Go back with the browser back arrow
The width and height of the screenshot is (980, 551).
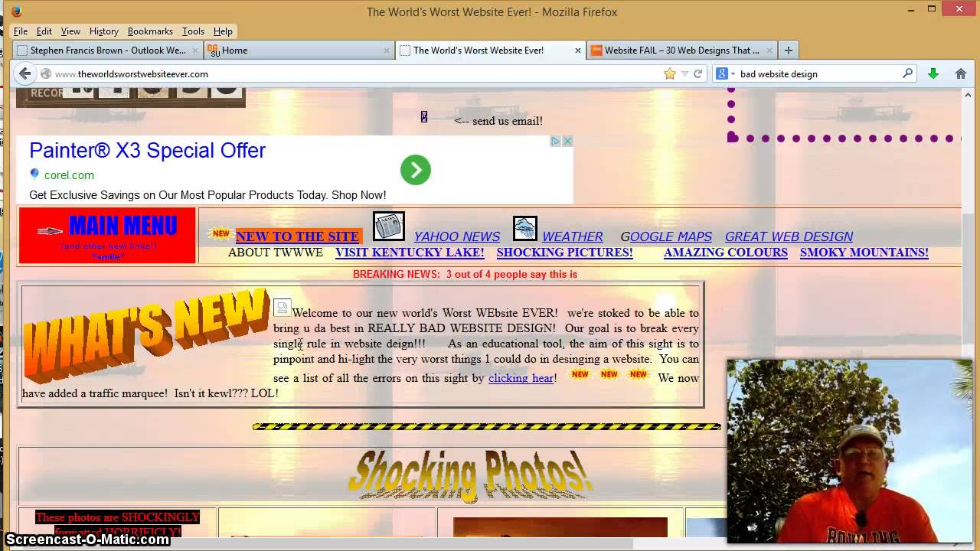tap(24, 73)
